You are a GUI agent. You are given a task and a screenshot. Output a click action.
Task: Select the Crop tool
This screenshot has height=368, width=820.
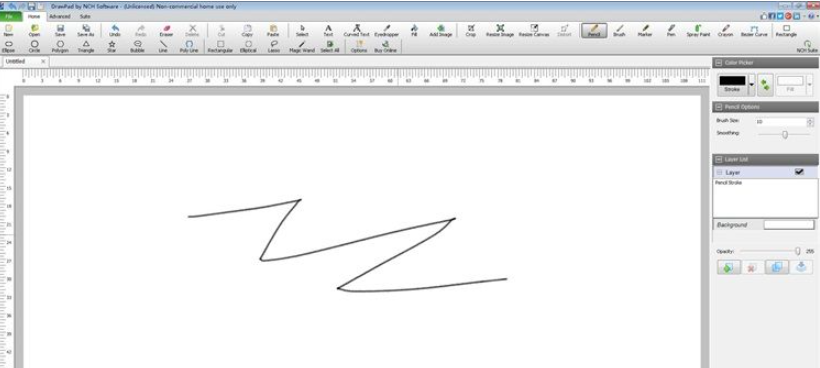coord(471,30)
